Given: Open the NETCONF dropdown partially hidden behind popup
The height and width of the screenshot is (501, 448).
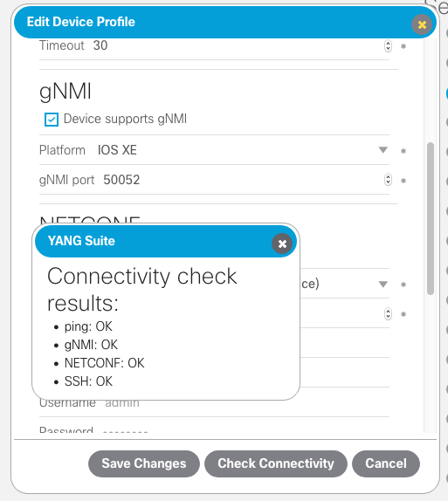Looking at the screenshot, I should pyautogui.click(x=383, y=284).
